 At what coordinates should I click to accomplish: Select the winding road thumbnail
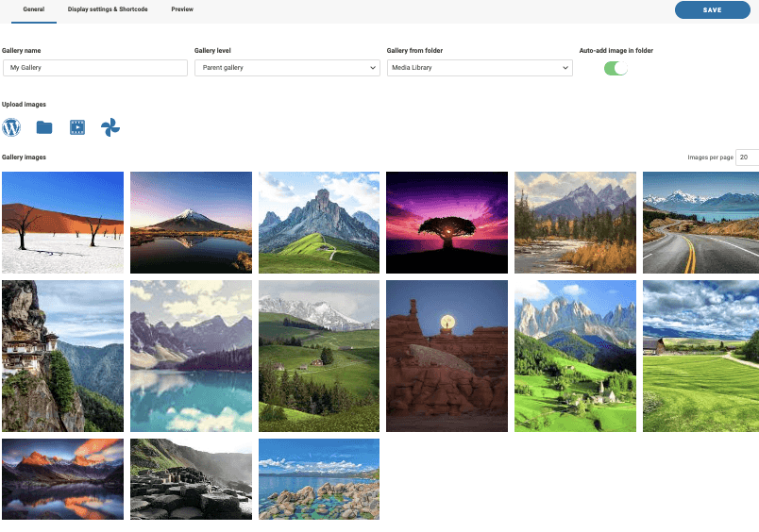coord(700,223)
